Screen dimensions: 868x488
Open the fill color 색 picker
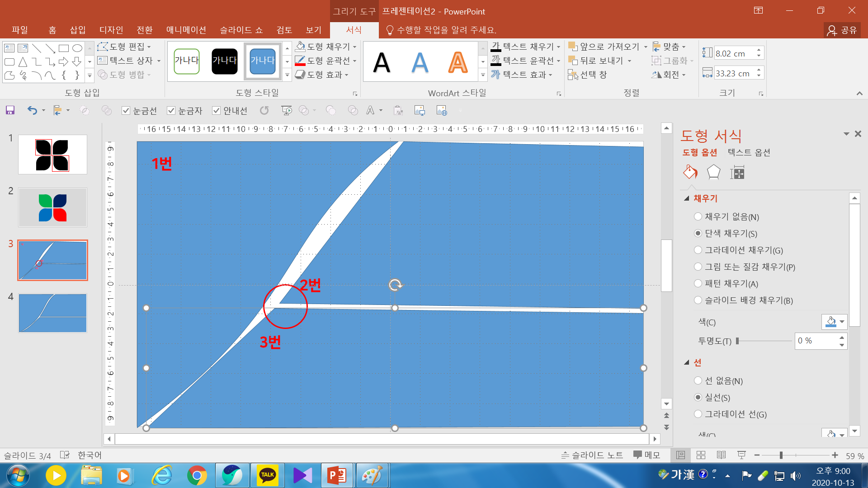(x=834, y=322)
